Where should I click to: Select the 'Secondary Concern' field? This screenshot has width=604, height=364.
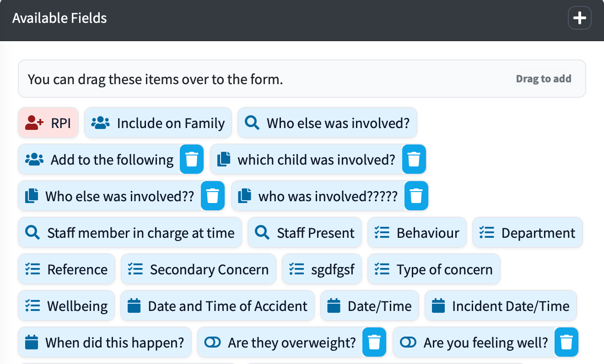[x=199, y=269]
